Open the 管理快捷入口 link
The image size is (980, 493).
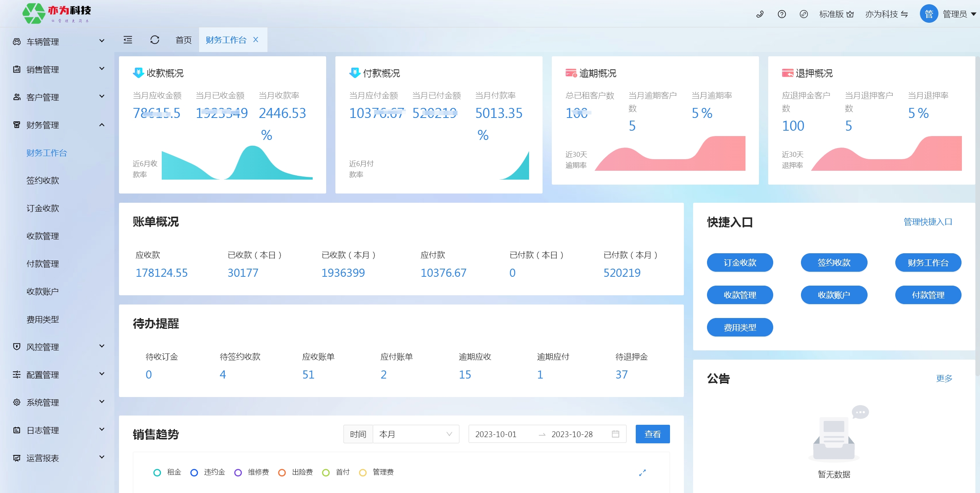tap(928, 222)
